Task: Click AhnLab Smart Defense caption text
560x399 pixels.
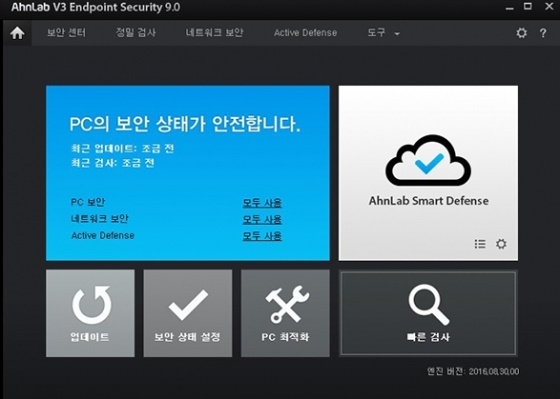Action: [429, 201]
